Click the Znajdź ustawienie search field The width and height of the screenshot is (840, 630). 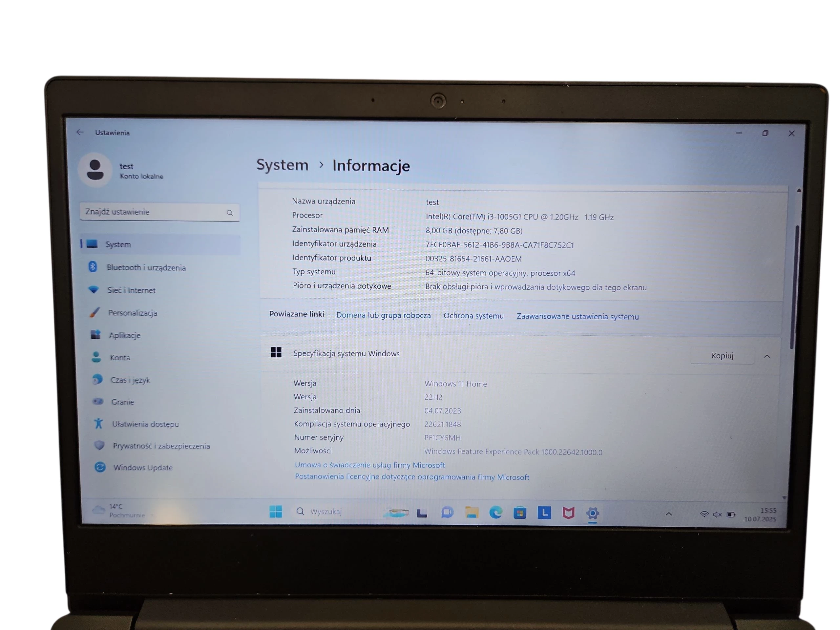[159, 212]
